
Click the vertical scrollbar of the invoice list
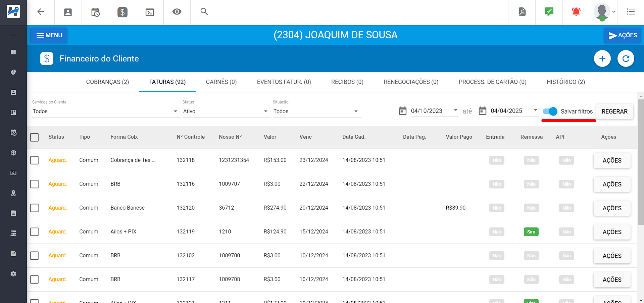click(x=641, y=162)
